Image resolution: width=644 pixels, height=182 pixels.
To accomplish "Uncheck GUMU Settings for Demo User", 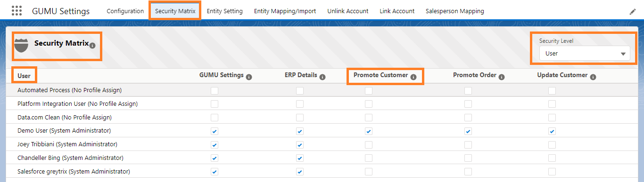I will [215, 131].
